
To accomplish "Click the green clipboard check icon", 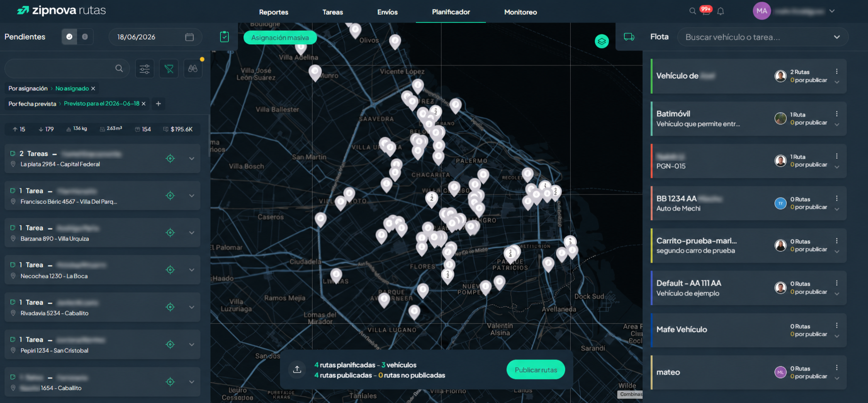I will tap(225, 37).
